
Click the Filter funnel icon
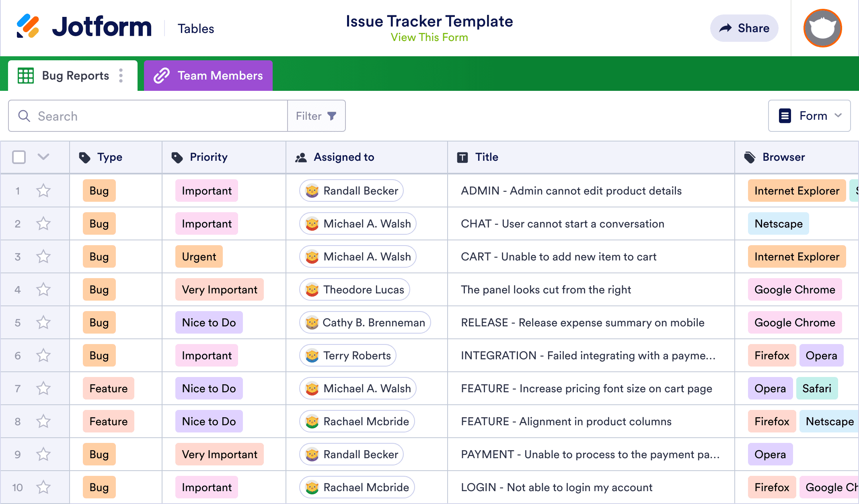tap(332, 116)
